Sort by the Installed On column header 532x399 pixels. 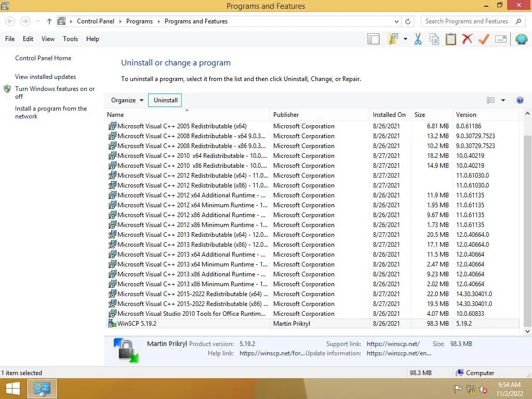click(x=390, y=115)
